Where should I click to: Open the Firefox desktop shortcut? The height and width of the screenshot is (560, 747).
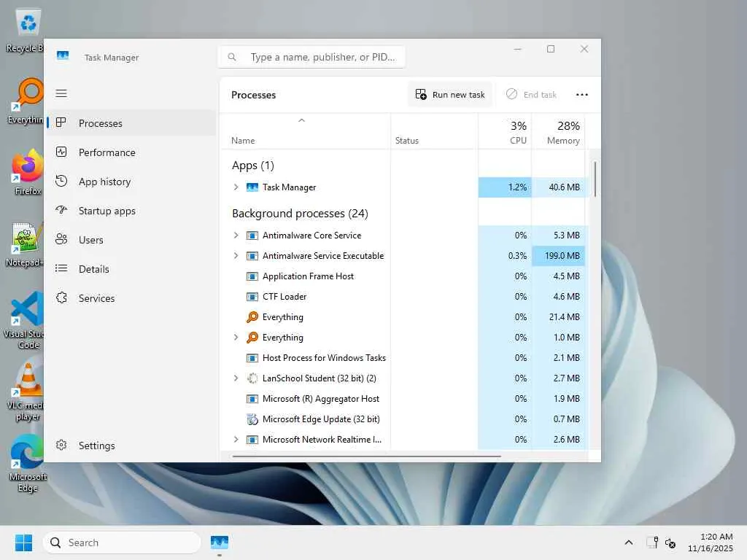tap(27, 172)
